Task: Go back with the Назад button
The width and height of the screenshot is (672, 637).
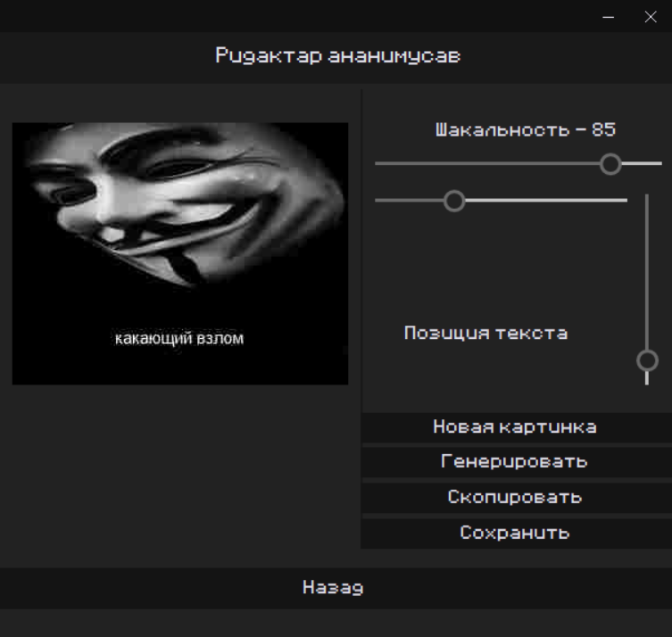Action: click(336, 588)
